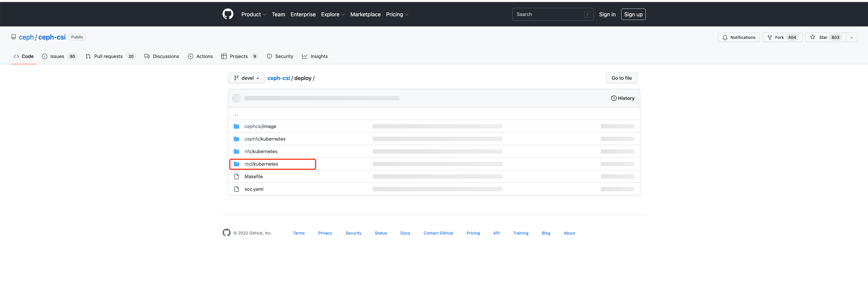Go to the Discussions tab
Image resolution: width=868 pixels, height=293 pixels.
161,56
